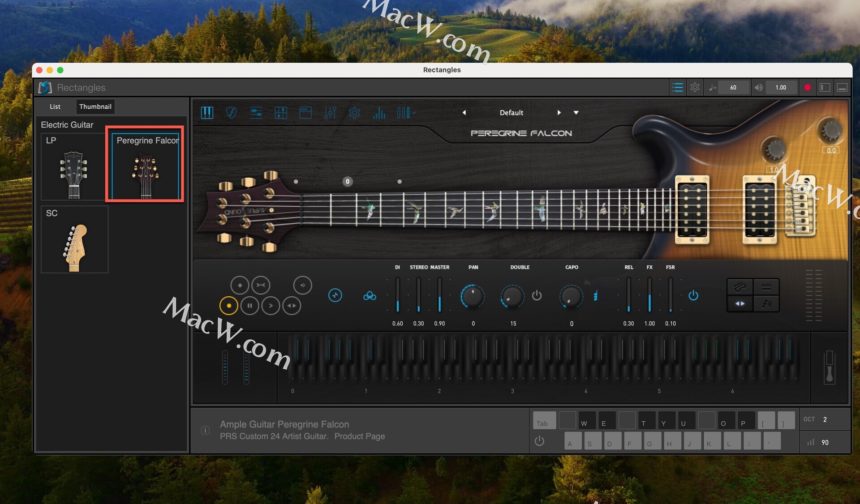Adjust the FX slider
This screenshot has height=504, width=860.
pos(649,295)
